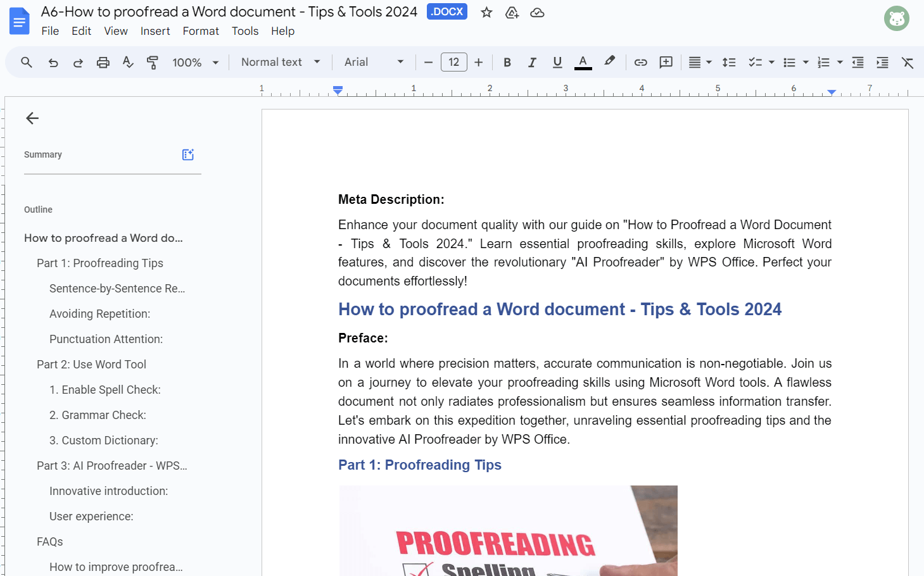Generate a summary with the summary icon
Screen dimensions: 924x576
tap(188, 154)
